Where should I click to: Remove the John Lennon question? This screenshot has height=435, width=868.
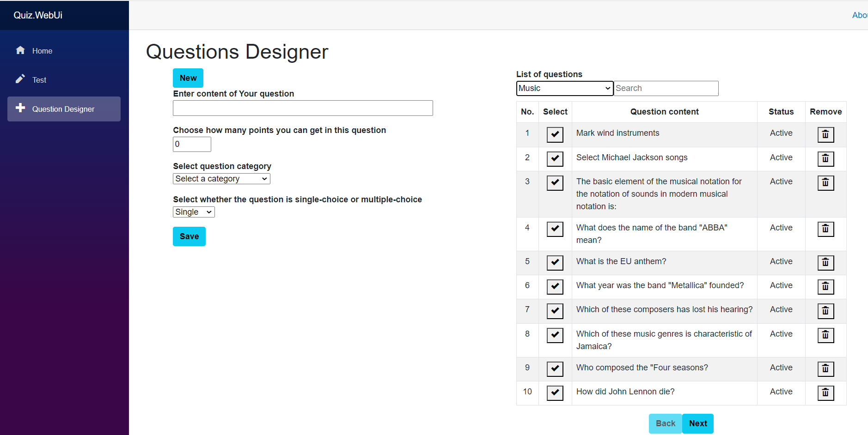click(825, 393)
